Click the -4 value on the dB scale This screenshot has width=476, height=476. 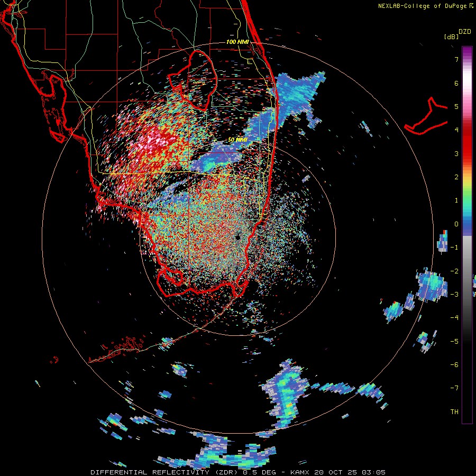click(x=454, y=318)
